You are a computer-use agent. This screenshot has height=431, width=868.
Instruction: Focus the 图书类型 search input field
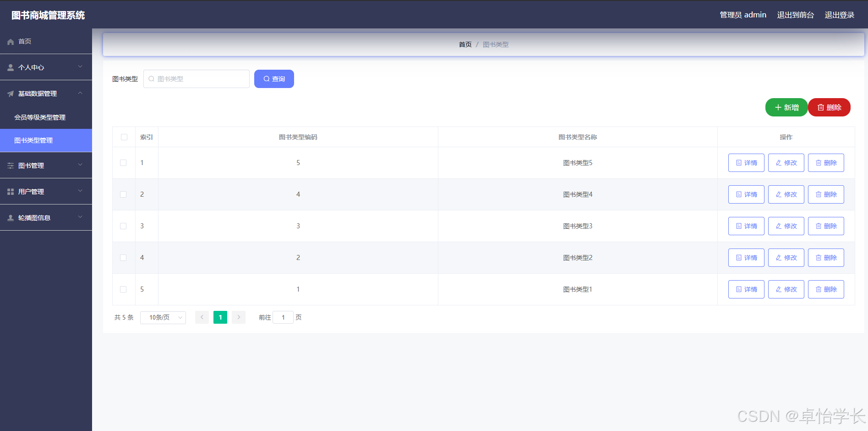coord(197,79)
